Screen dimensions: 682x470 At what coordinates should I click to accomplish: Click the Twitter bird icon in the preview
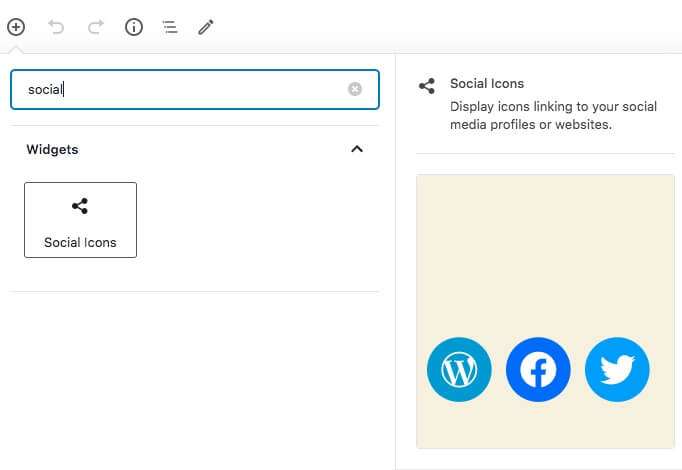[617, 370]
